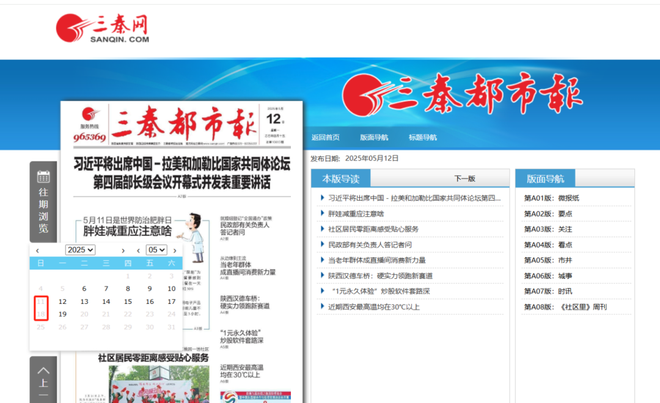Open the 往期浏览 calendar sidebar icon

point(43,176)
